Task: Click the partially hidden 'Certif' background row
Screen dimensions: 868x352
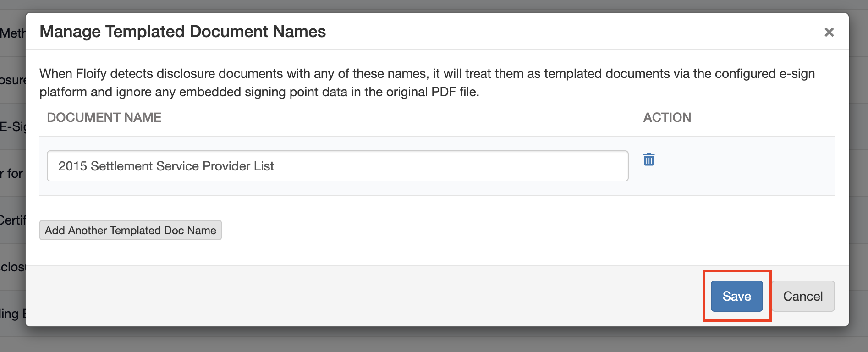Action: click(12, 220)
